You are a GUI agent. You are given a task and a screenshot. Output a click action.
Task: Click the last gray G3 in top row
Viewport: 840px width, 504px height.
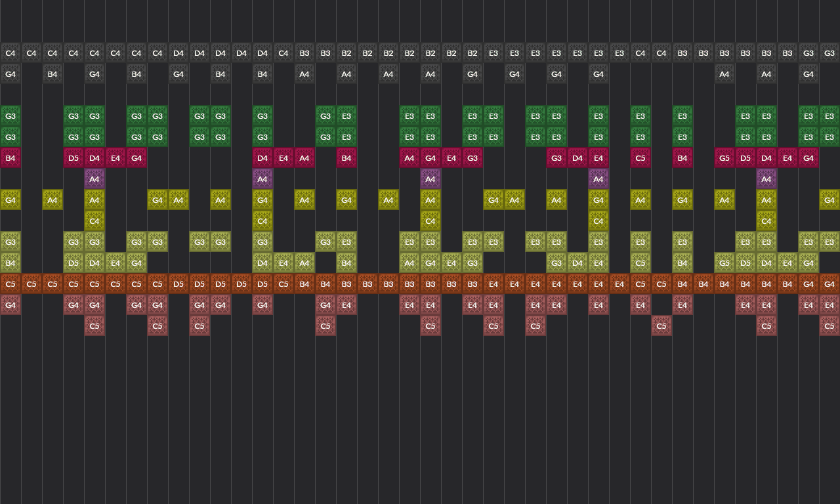[x=829, y=52]
